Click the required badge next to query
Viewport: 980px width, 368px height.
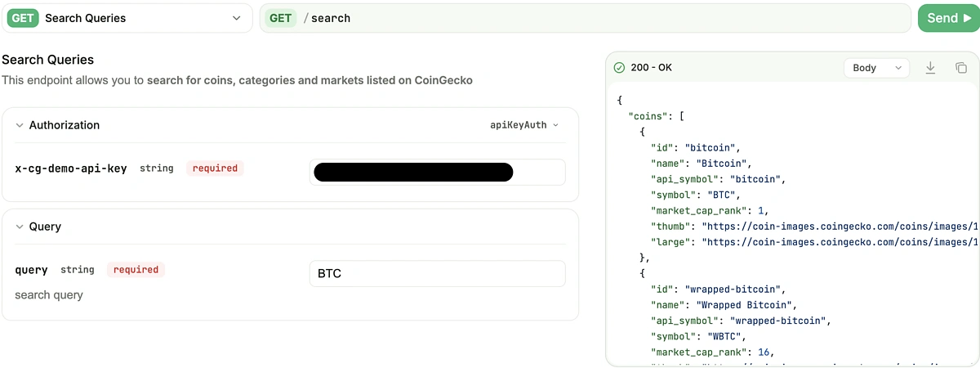136,270
